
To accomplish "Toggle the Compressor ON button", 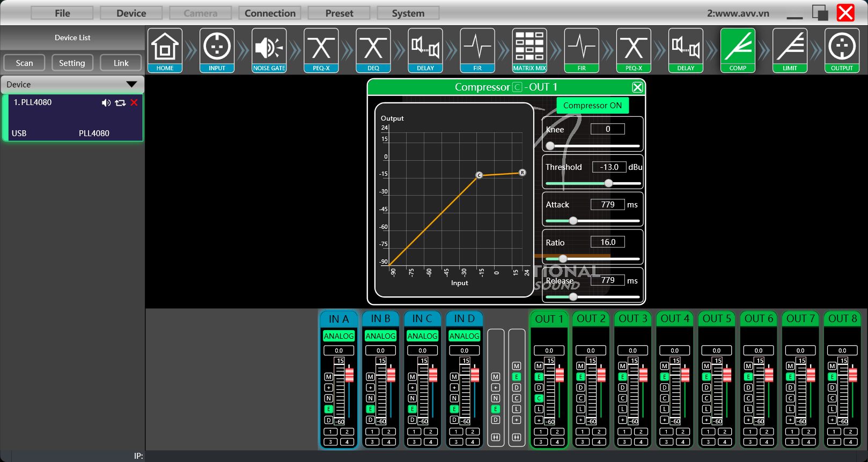I will [x=592, y=106].
